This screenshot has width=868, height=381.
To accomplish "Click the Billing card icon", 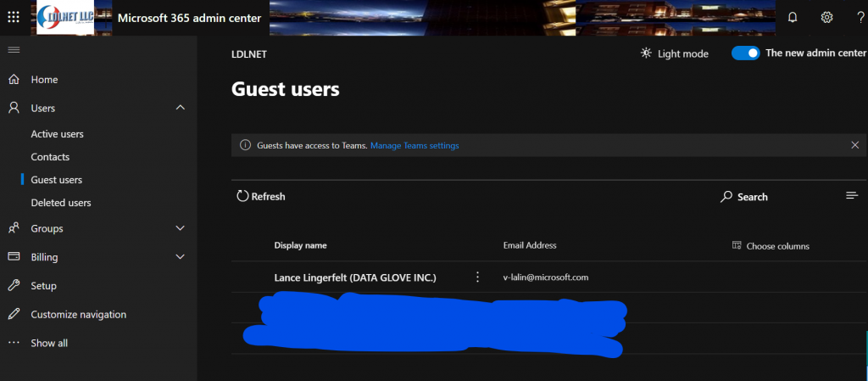I will 14,256.
